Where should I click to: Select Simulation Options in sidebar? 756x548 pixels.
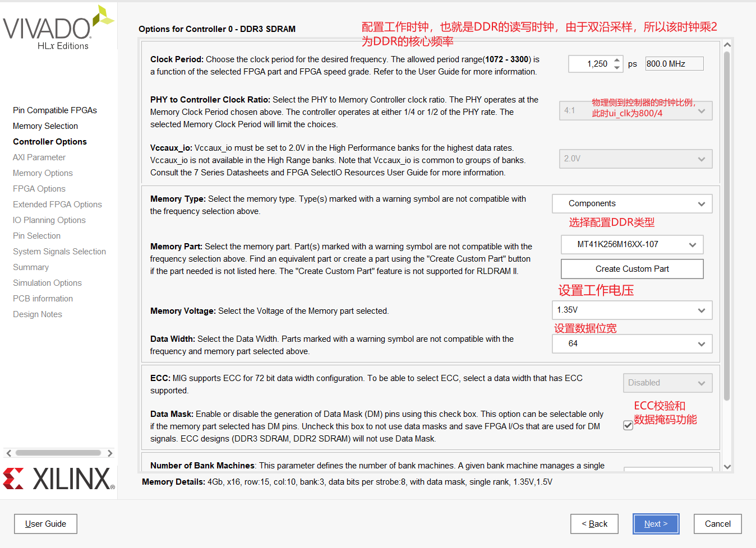(47, 283)
